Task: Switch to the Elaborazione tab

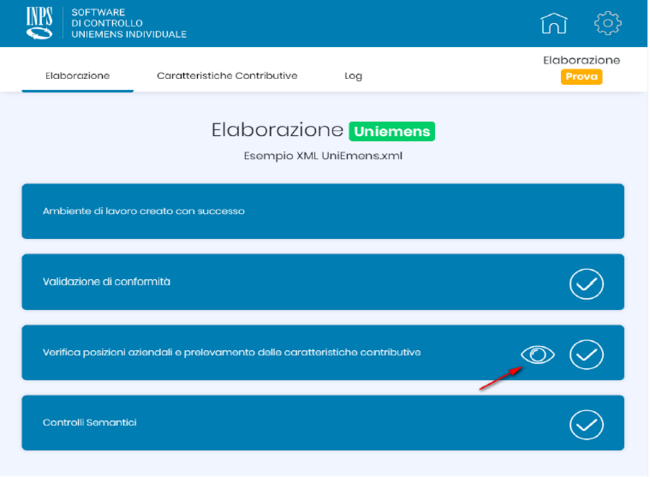Action: click(77, 76)
